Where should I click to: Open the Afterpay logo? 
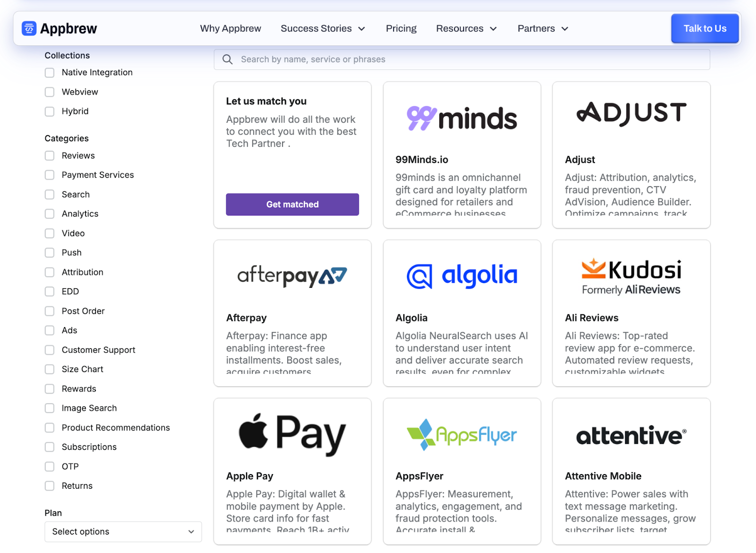(292, 276)
